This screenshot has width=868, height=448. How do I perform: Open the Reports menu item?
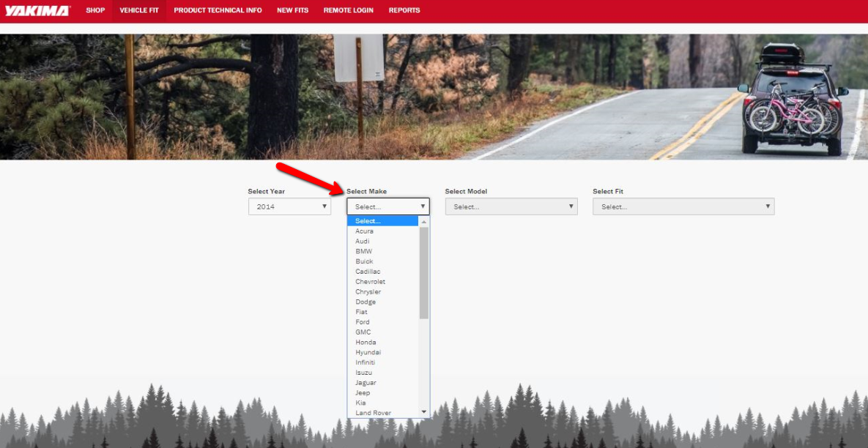pos(404,10)
